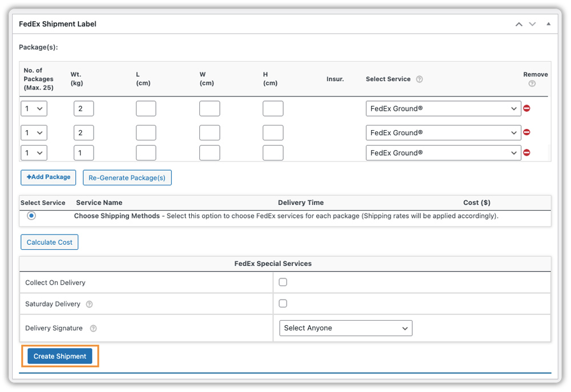Click the "Saturday Delivery" label text
571x392 pixels.
coord(53,304)
